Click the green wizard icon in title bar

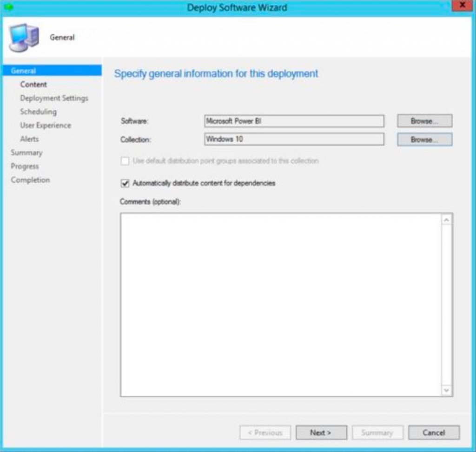[x=9, y=7]
